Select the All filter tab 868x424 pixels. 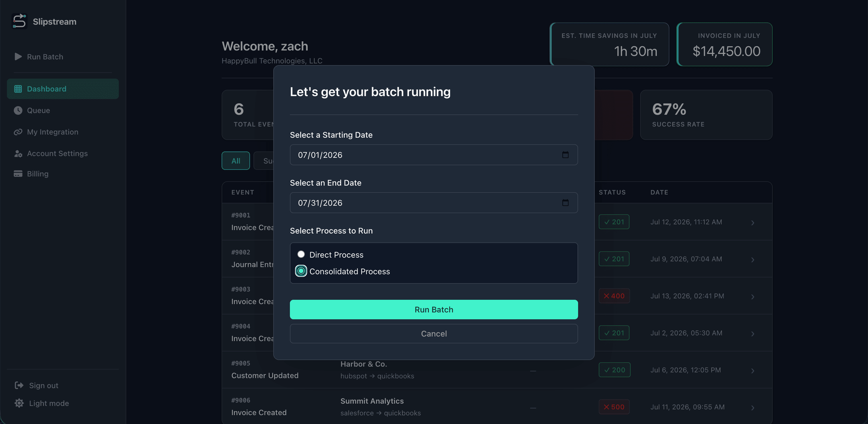236,161
